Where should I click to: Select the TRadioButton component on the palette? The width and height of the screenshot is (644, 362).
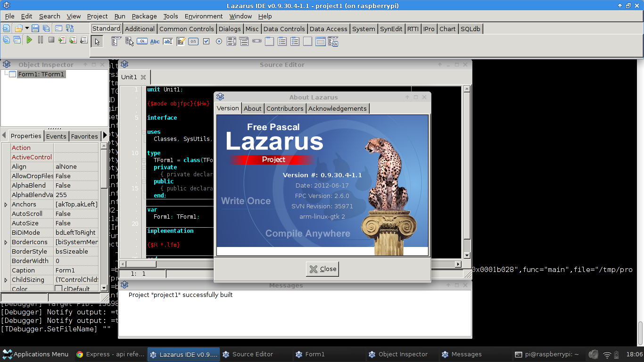[219, 41]
